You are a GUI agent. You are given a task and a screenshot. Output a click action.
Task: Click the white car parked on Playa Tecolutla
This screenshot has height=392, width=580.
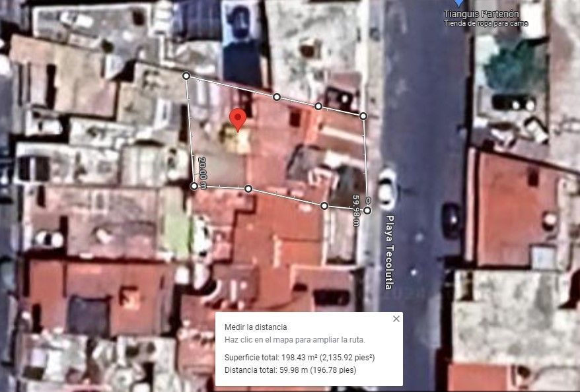tap(386, 189)
